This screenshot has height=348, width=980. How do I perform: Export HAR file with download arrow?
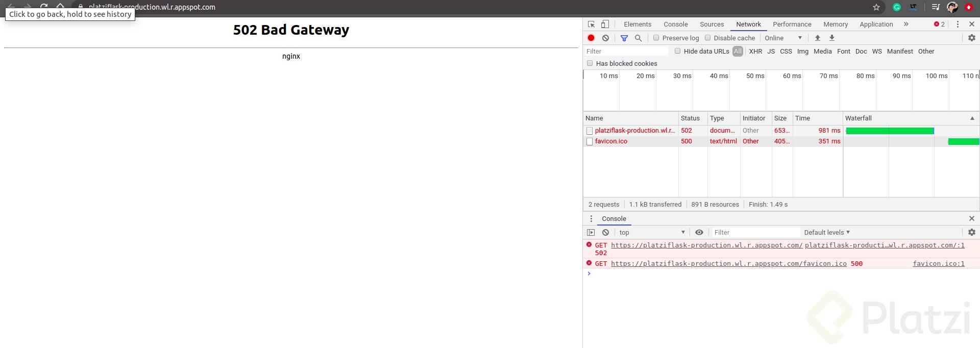tap(832, 38)
